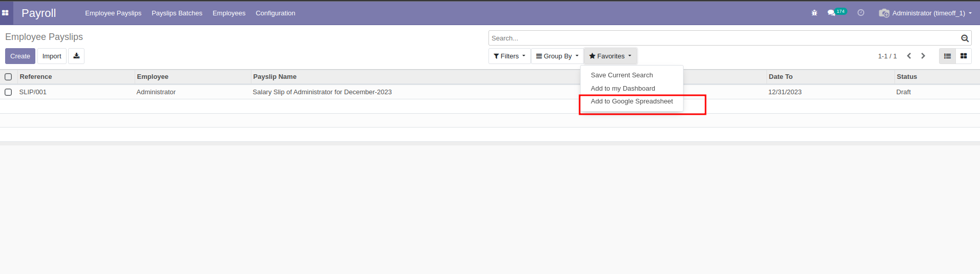Tick the SLIP/001 row checkbox
The height and width of the screenshot is (274, 980).
click(8, 92)
